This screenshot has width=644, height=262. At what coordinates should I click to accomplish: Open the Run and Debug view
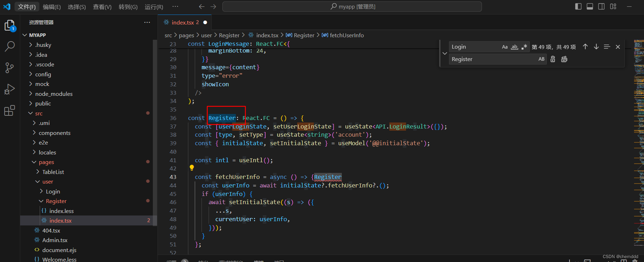(10, 89)
